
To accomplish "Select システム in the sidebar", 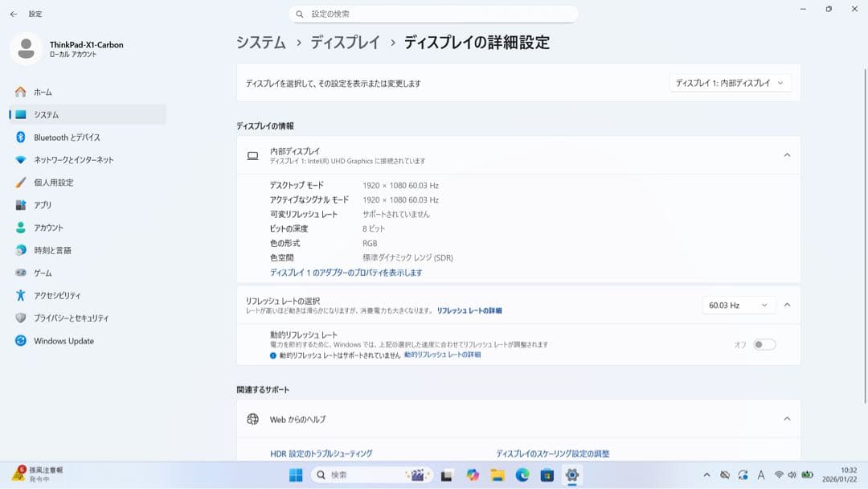I will point(48,114).
